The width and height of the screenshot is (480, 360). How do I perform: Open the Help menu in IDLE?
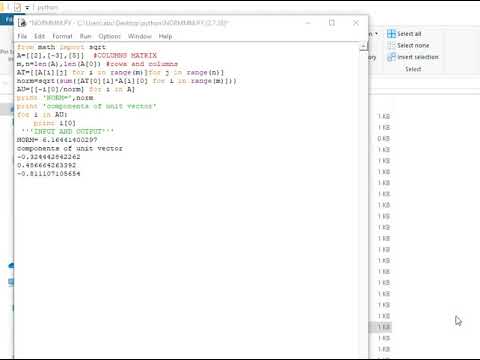click(x=165, y=36)
